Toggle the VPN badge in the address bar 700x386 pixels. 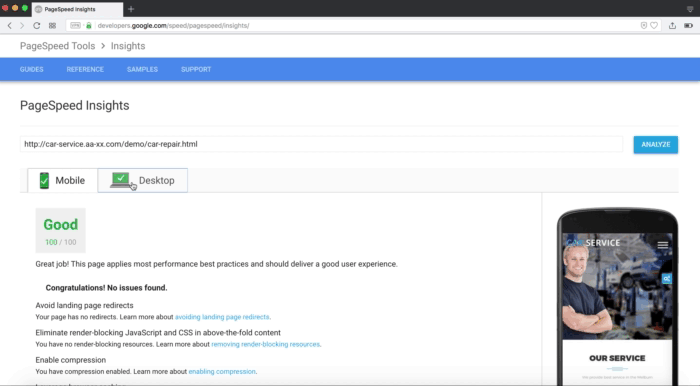coord(75,25)
